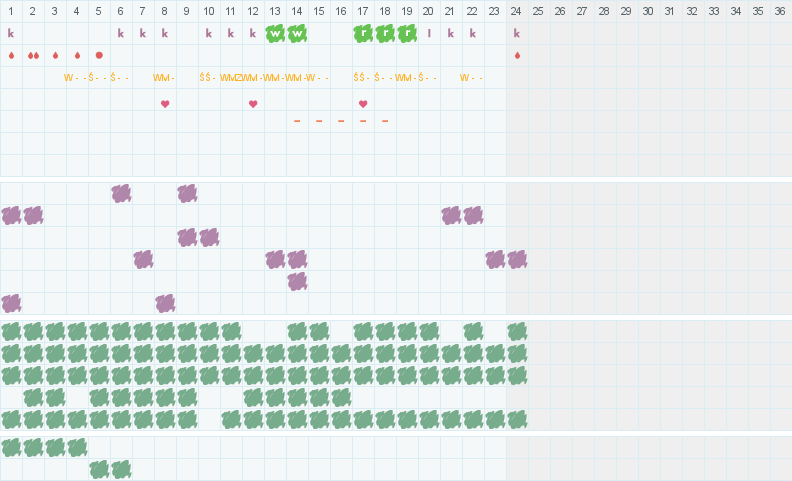792x481 pixels.
Task: Toggle the lone purple mark below day 14's pair
Action: 297,281
